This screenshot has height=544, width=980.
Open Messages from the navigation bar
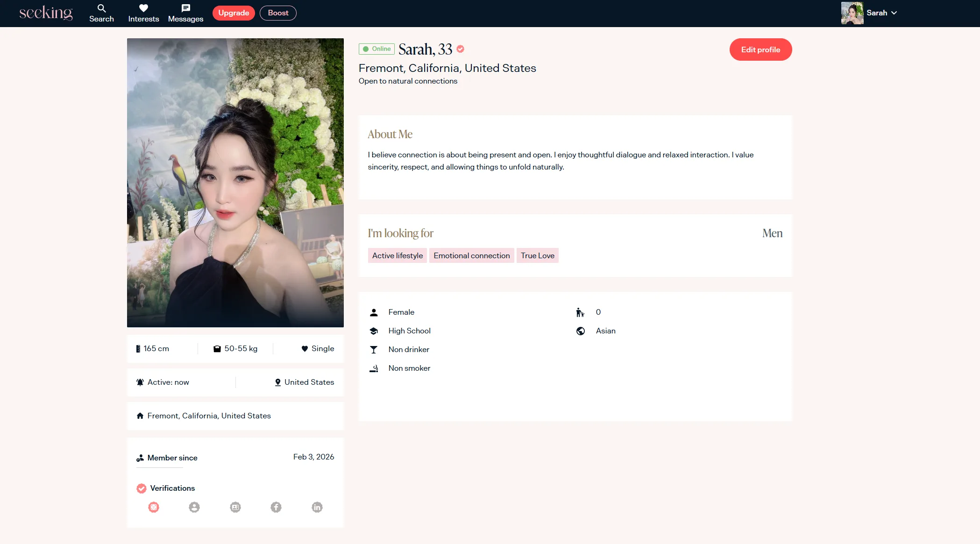pyautogui.click(x=185, y=13)
